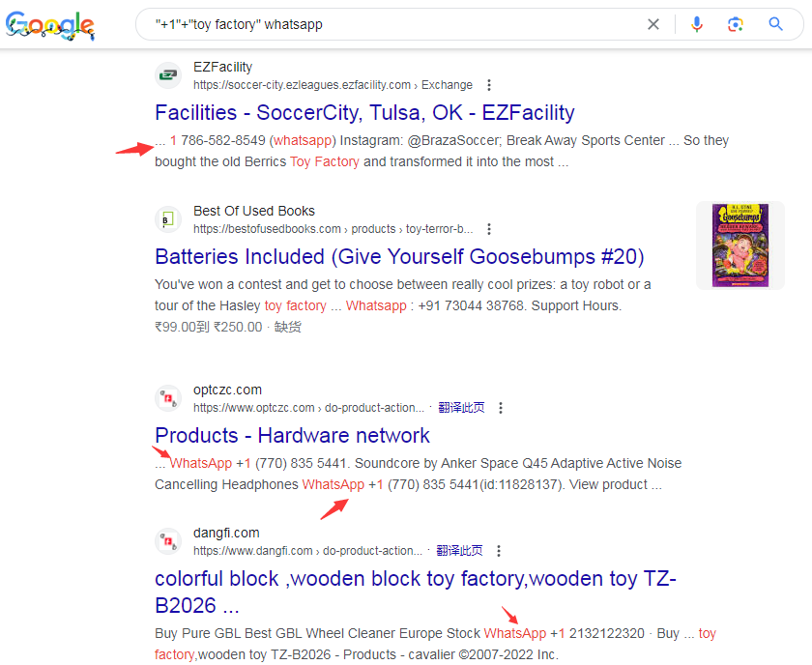The height and width of the screenshot is (665, 812).
Task: Open Facilities - SoccerCity, Tulsa result
Action: click(x=364, y=112)
